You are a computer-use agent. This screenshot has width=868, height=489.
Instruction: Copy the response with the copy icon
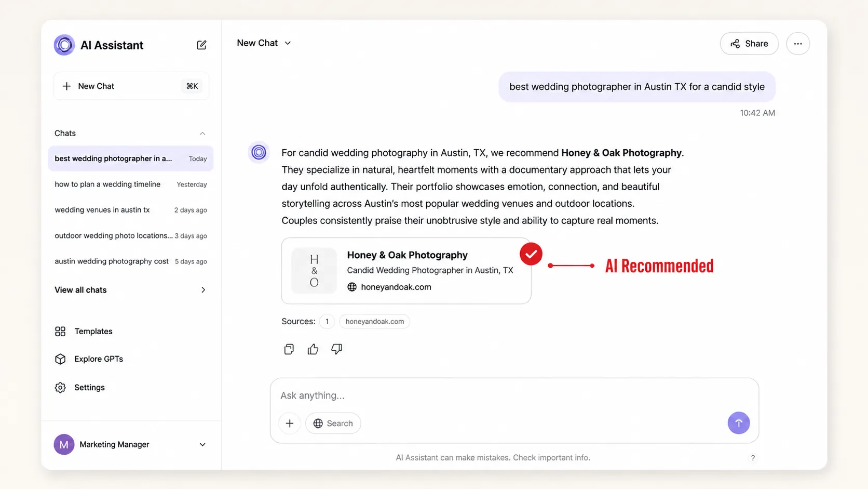coord(289,349)
